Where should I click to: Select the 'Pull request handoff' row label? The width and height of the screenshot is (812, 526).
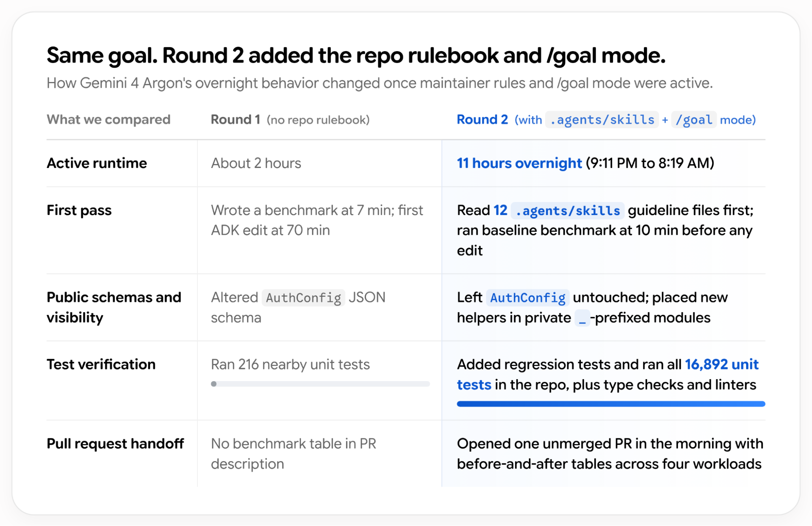[115, 444]
